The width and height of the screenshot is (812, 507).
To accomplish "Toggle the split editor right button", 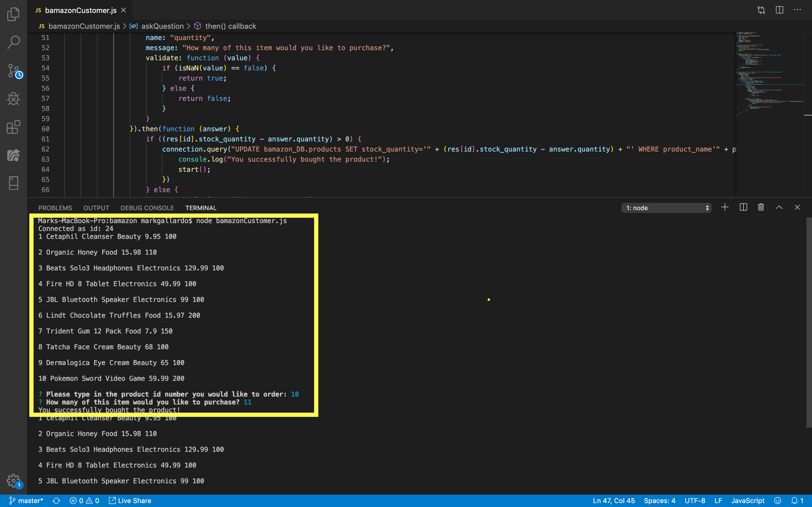I will 779,10.
